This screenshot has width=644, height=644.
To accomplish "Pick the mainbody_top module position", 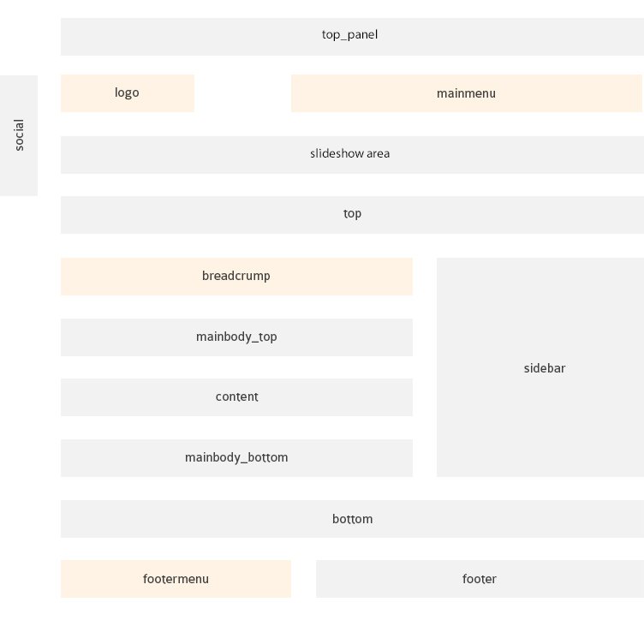I will 236,337.
